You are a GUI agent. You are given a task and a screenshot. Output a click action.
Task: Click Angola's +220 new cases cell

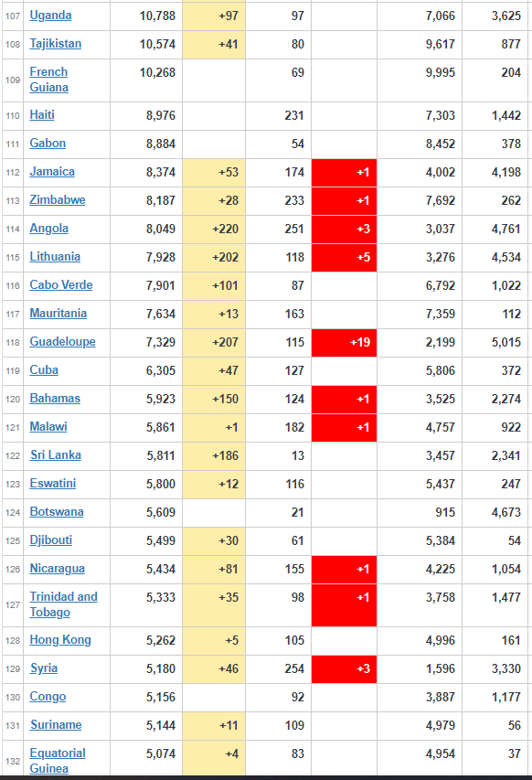pyautogui.click(x=214, y=229)
